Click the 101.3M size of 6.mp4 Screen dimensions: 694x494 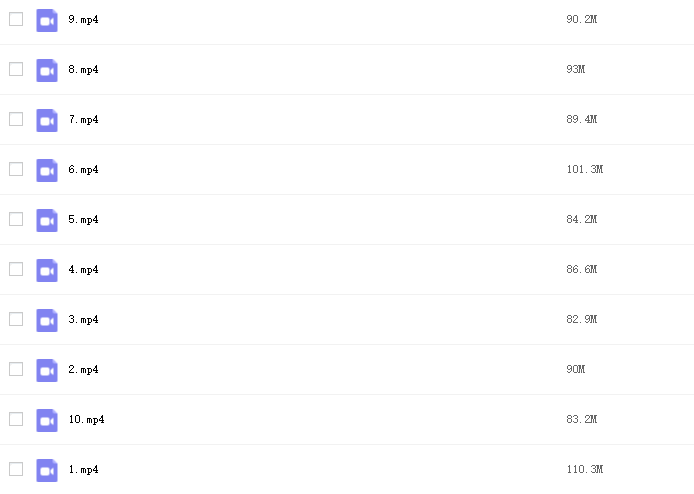point(585,169)
